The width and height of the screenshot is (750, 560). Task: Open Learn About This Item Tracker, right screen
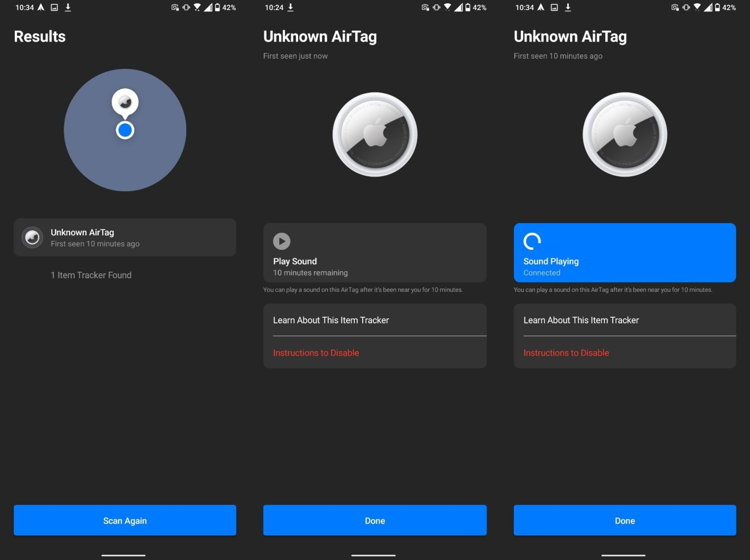tap(625, 320)
